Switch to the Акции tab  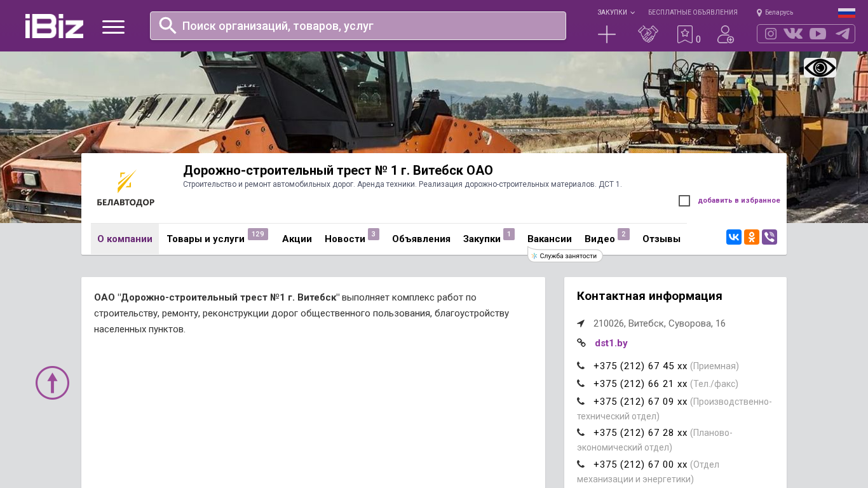pyautogui.click(x=297, y=239)
